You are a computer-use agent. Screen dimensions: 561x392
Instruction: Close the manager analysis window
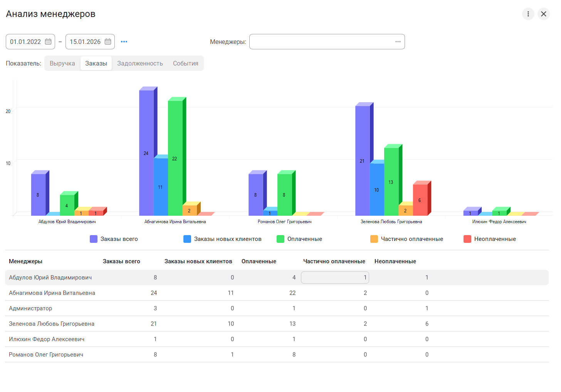543,14
